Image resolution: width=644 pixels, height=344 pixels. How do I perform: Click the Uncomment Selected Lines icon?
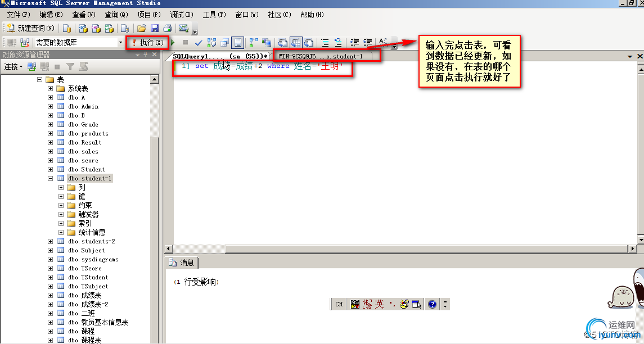(x=338, y=42)
